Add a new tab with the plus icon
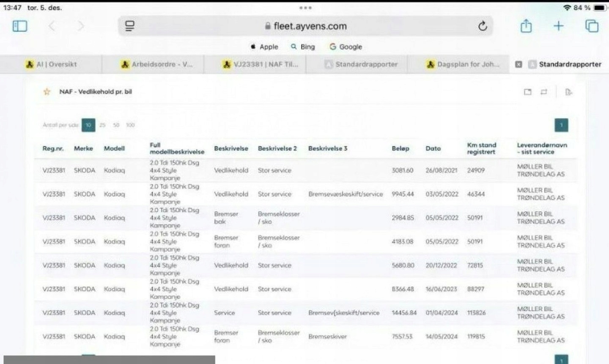This screenshot has width=609, height=364. 558,26
